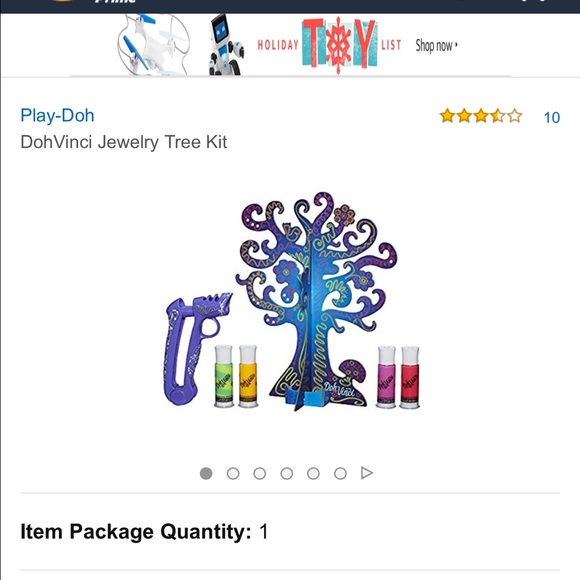Image resolution: width=580 pixels, height=580 pixels.
Task: Switch to the second product image dot
Action: tap(233, 473)
